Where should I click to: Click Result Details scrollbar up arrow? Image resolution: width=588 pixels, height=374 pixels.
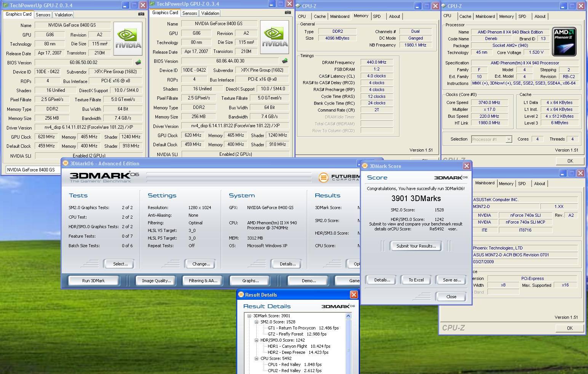[348, 316]
